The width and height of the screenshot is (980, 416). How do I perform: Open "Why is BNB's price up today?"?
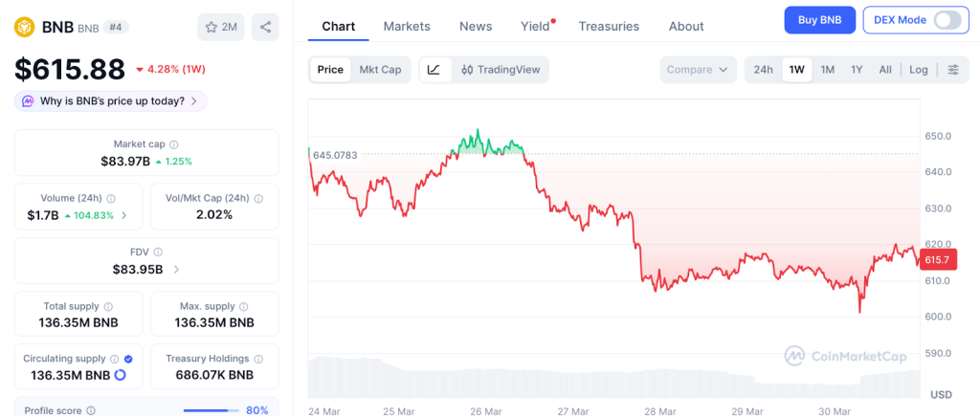tap(111, 100)
